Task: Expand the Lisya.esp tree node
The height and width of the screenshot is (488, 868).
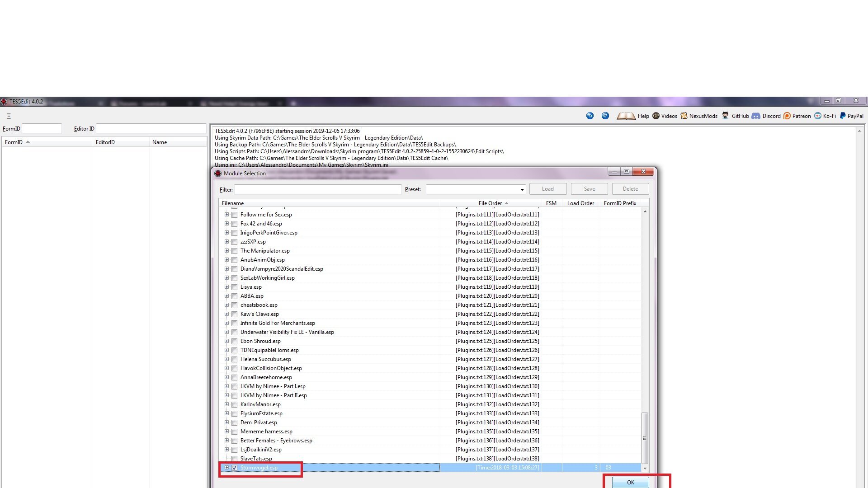Action: (226, 287)
